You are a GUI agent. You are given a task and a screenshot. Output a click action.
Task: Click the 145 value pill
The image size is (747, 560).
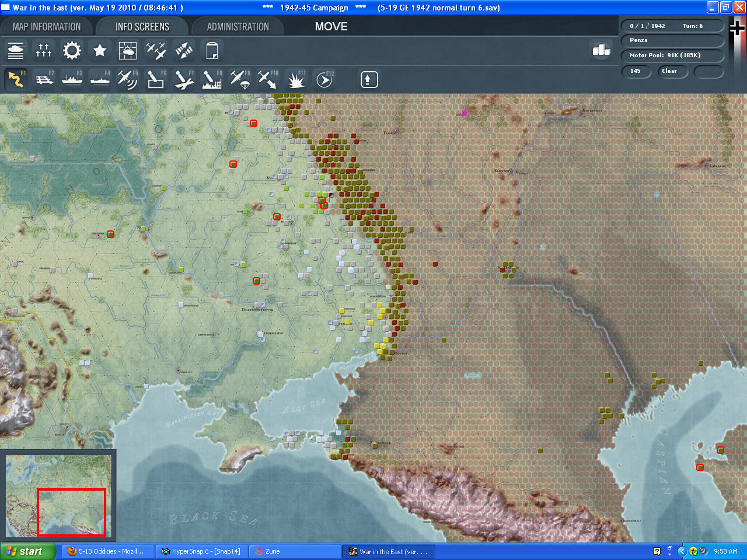click(637, 71)
